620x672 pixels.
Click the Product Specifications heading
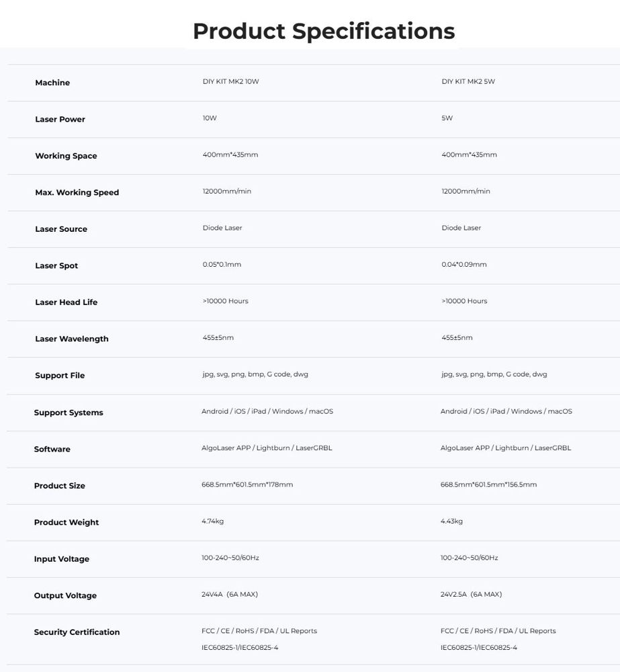click(x=324, y=32)
